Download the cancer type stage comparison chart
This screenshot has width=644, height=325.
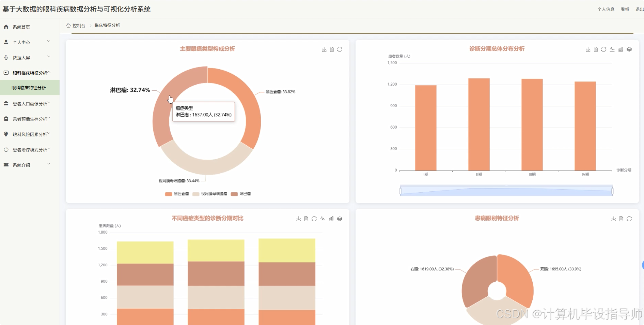pyautogui.click(x=298, y=219)
